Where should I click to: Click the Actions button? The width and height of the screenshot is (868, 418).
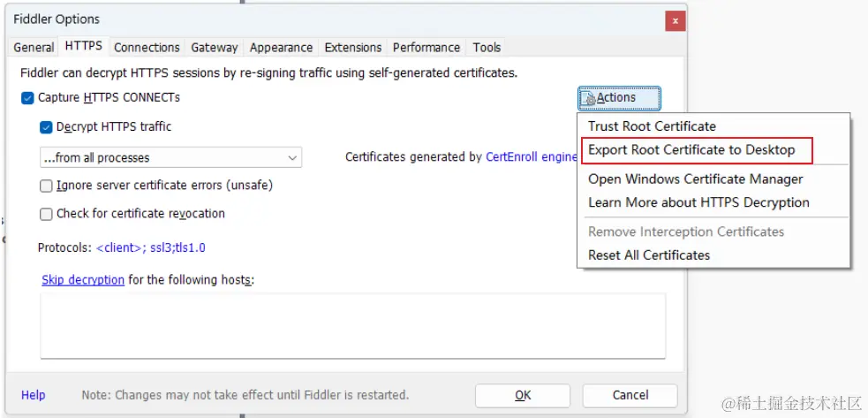620,98
